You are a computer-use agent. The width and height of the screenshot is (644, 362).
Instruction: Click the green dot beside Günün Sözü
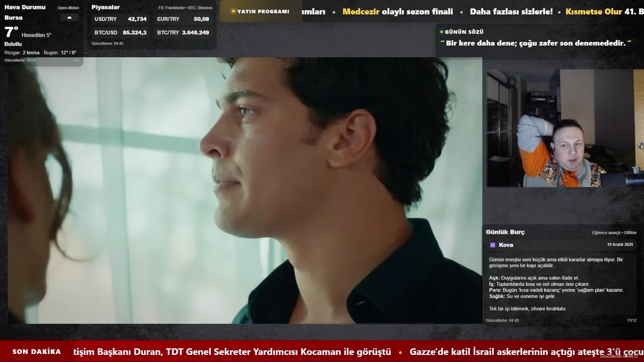coord(442,32)
